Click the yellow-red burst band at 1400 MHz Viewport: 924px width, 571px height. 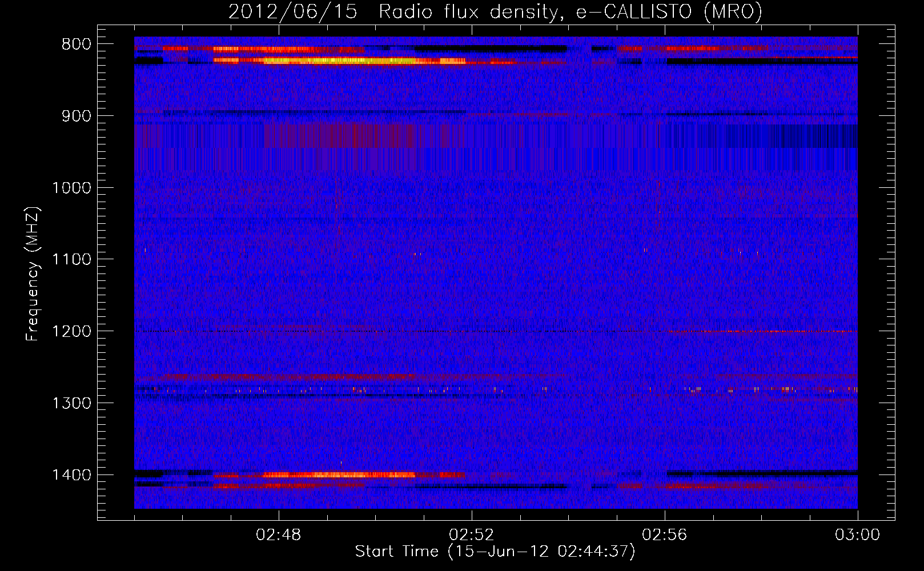[x=340, y=475]
